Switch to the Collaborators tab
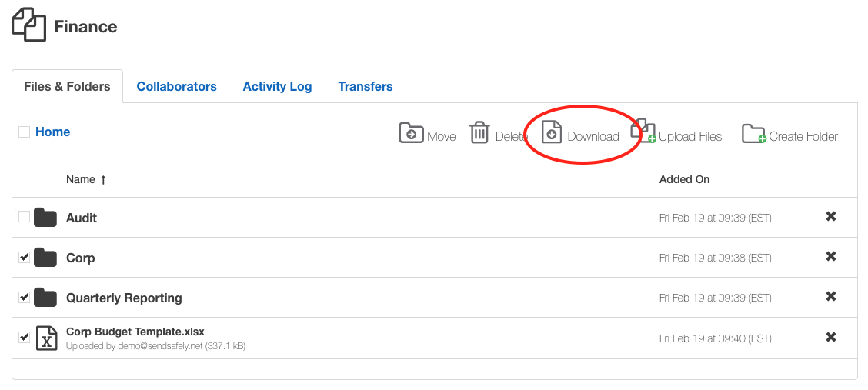Screen dimensions: 868x390 [176, 86]
